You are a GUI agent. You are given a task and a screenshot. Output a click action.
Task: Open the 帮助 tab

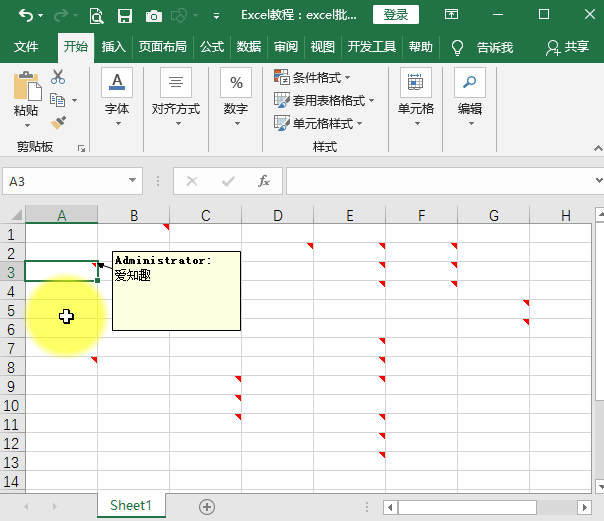(421, 47)
